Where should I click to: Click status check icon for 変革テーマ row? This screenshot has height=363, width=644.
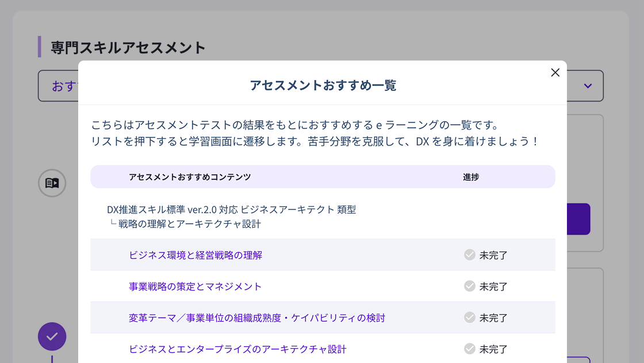pyautogui.click(x=469, y=318)
